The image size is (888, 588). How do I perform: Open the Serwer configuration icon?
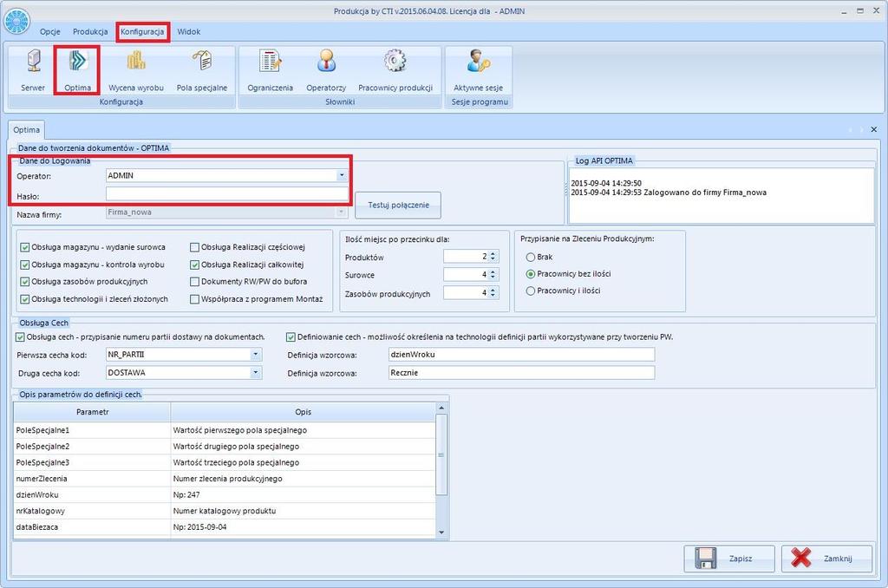point(34,62)
